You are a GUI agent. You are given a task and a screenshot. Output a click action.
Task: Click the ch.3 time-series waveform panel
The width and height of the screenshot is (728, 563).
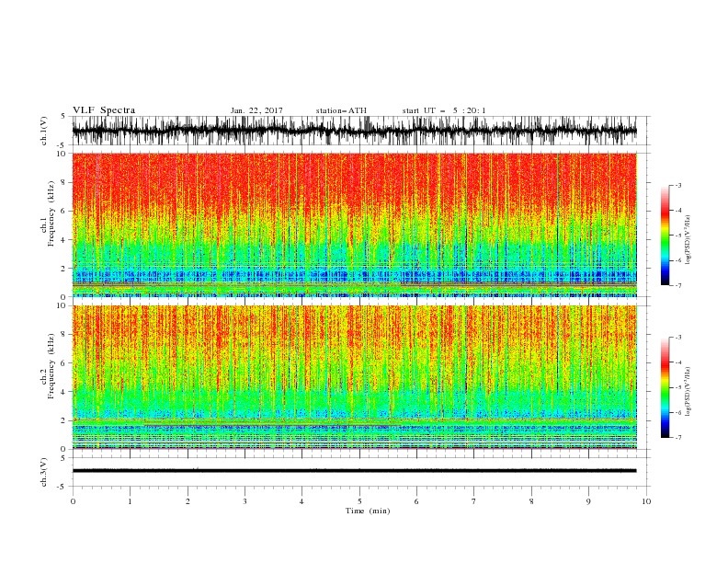(x=361, y=472)
